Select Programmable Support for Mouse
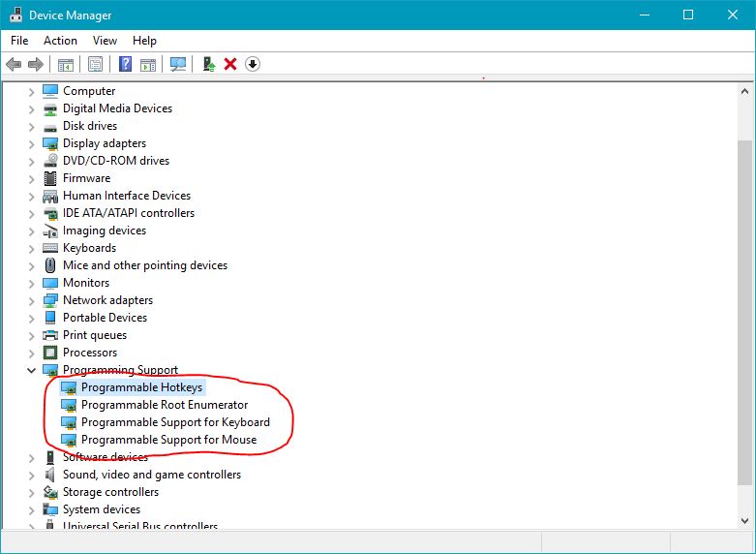The height and width of the screenshot is (554, 756). click(x=168, y=440)
